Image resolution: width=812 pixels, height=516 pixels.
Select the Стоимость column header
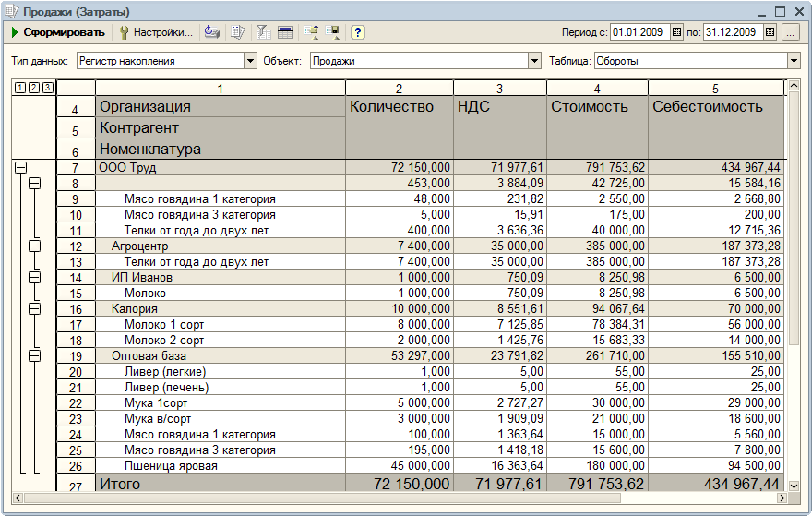[x=597, y=127]
